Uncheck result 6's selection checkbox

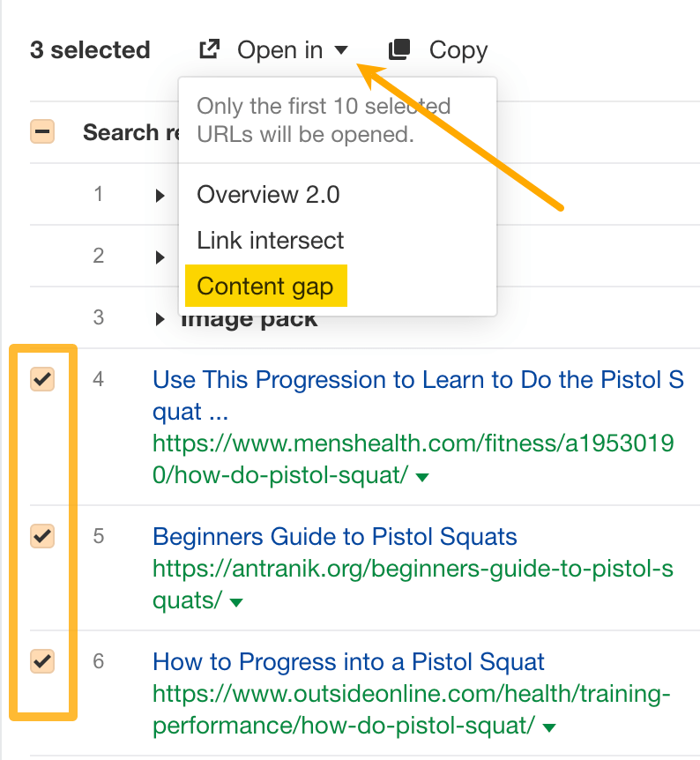tap(41, 661)
